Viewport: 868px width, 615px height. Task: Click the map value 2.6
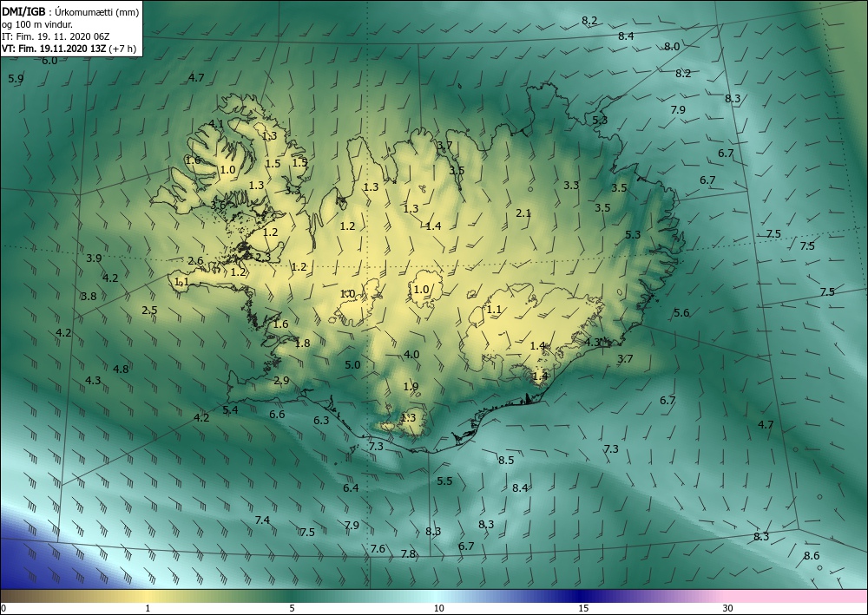pyautogui.click(x=196, y=260)
